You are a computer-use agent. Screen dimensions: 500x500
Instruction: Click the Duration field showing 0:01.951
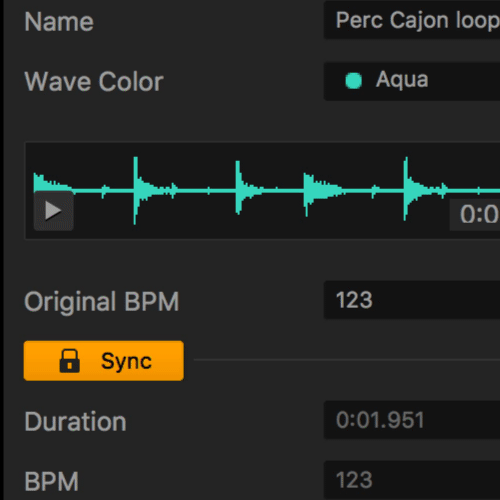412,420
